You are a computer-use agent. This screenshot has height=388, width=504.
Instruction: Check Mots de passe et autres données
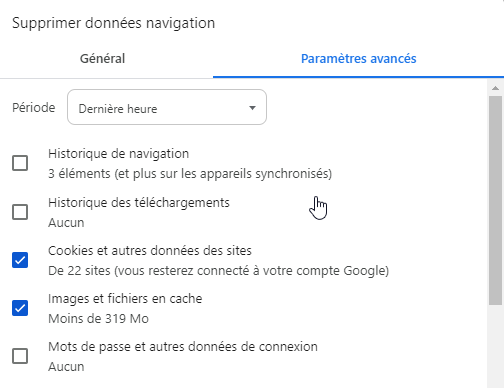[x=20, y=356]
